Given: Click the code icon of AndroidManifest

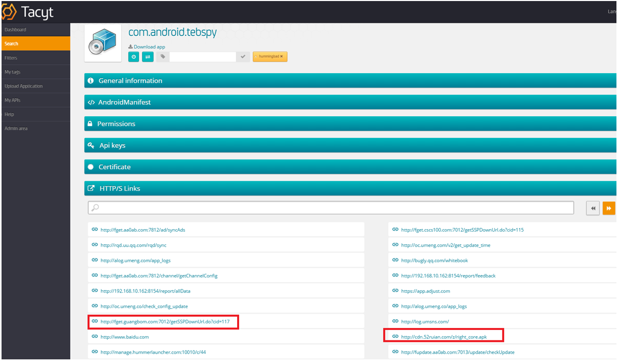Looking at the screenshot, I should [x=91, y=102].
